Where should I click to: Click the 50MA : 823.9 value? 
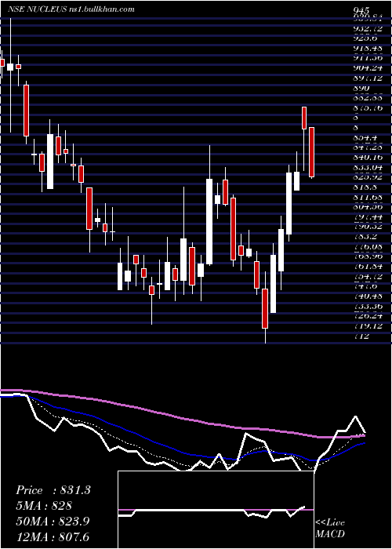[53, 522]
